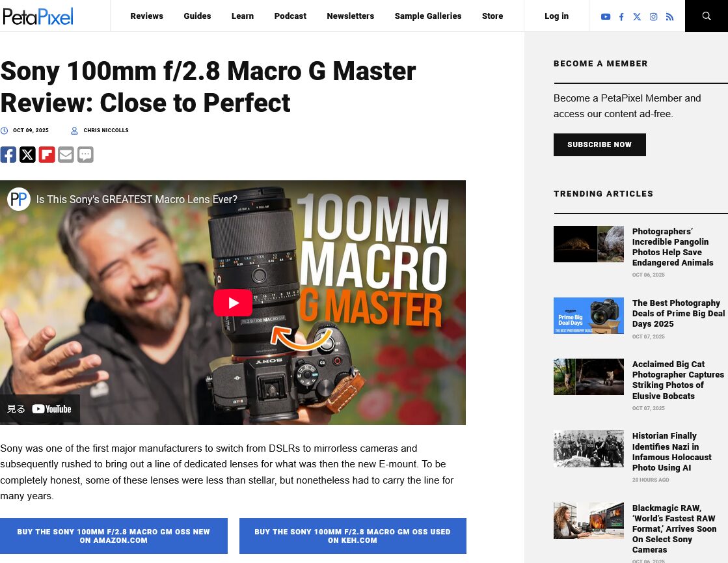Open the Facebook icon in the header
The width and height of the screenshot is (728, 563).
621,17
